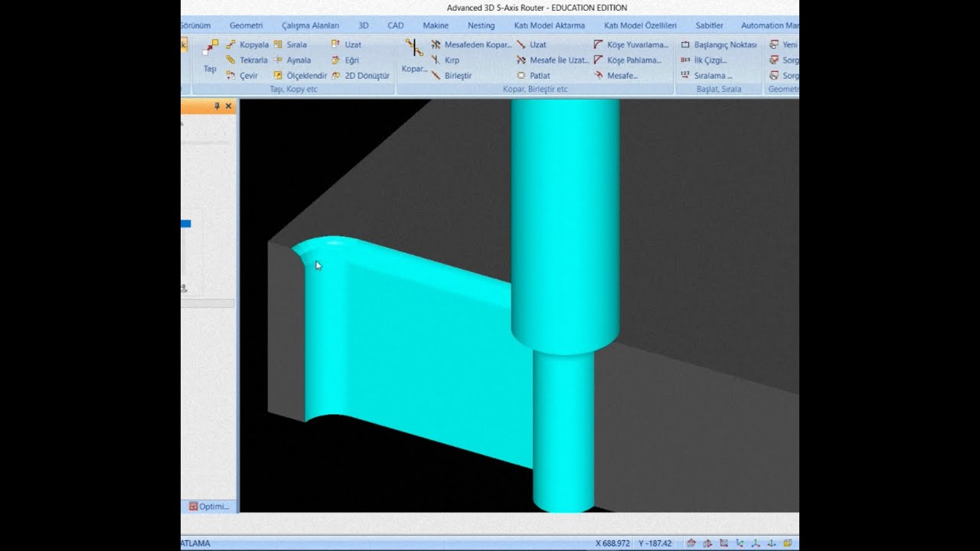980x551 pixels.
Task: Click the Mesafe İle Uzat tool
Action: click(x=553, y=60)
